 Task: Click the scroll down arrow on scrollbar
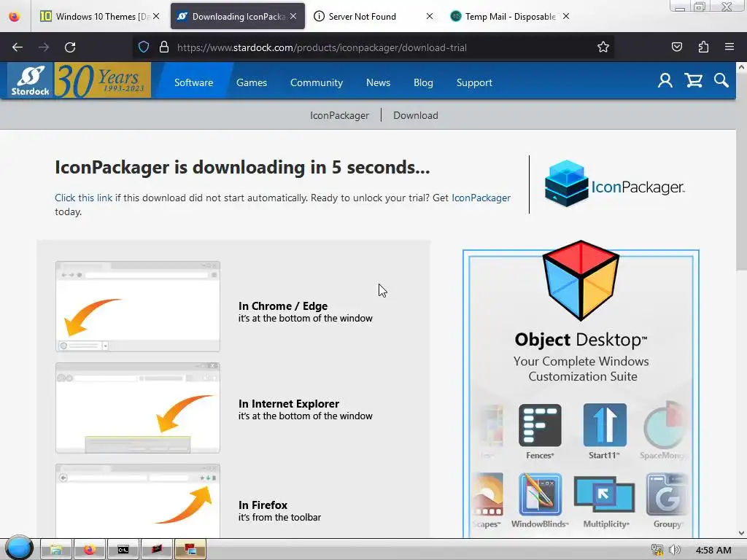coord(741,533)
